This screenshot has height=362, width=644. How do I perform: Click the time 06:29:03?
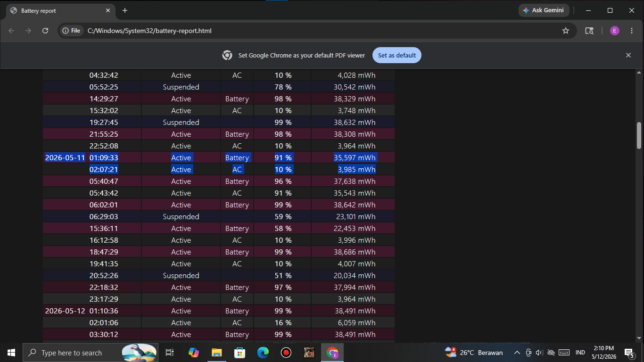coord(104,216)
